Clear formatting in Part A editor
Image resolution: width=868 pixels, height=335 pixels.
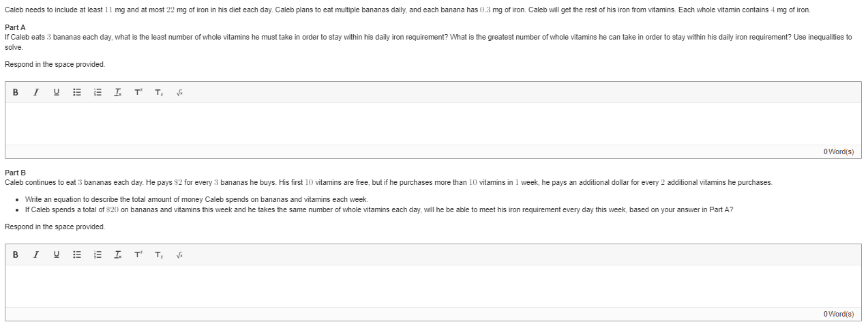118,92
